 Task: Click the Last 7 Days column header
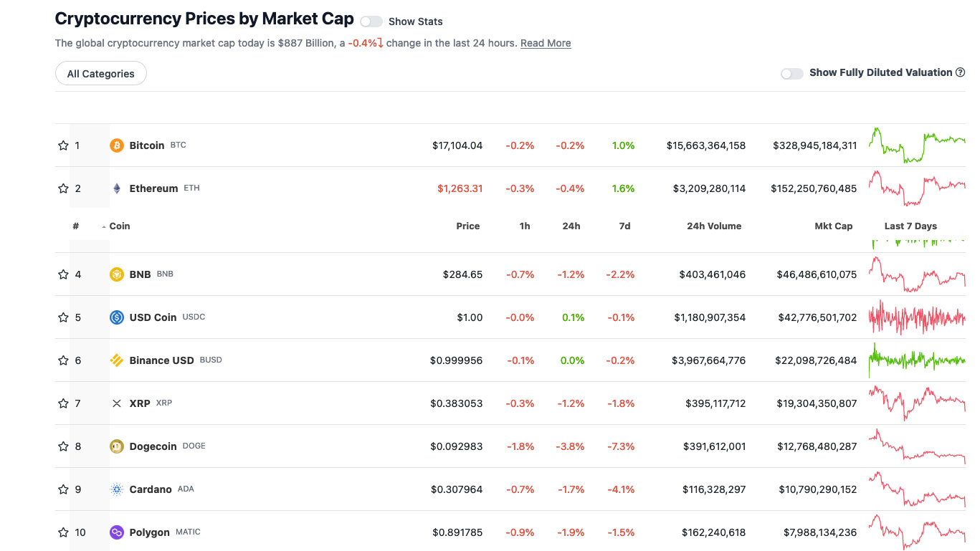[x=910, y=226]
